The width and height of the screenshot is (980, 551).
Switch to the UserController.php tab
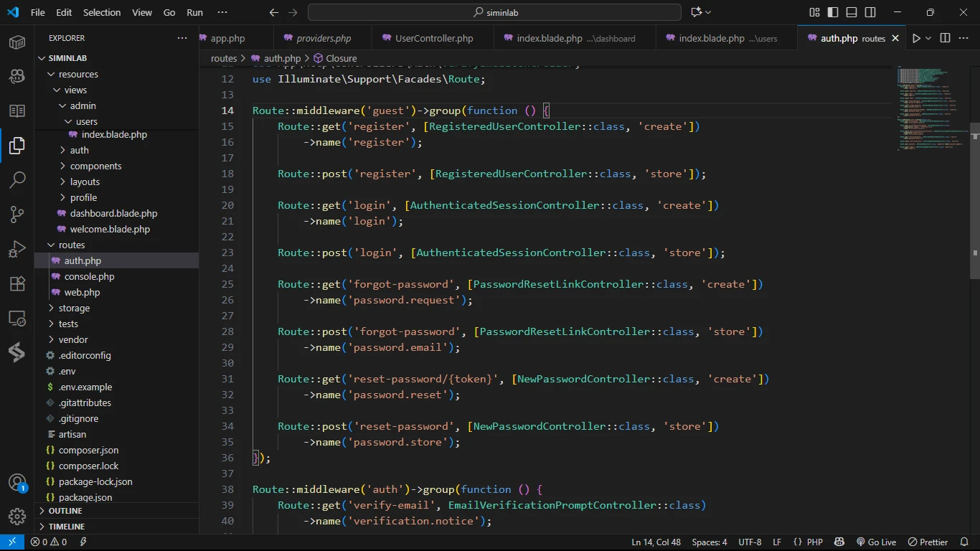(433, 38)
